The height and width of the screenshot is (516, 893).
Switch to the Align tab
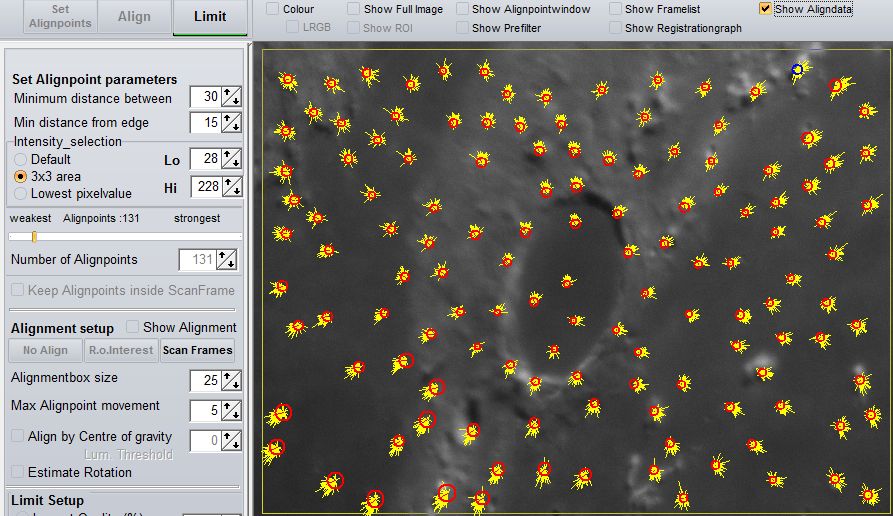(x=134, y=16)
